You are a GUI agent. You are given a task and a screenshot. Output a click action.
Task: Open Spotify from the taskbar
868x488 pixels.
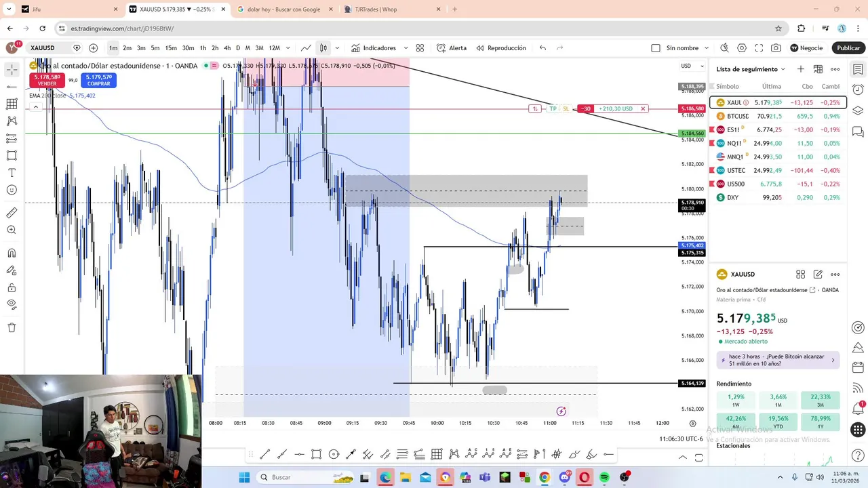point(604,477)
